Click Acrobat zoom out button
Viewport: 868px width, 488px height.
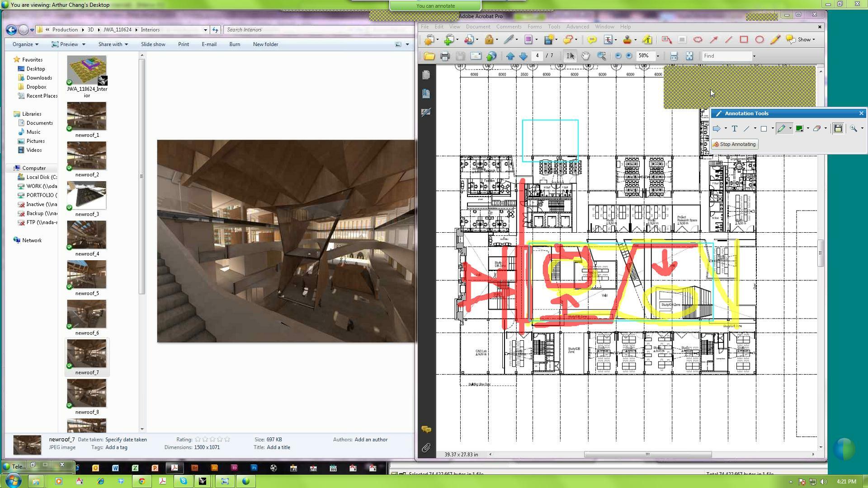tap(618, 56)
